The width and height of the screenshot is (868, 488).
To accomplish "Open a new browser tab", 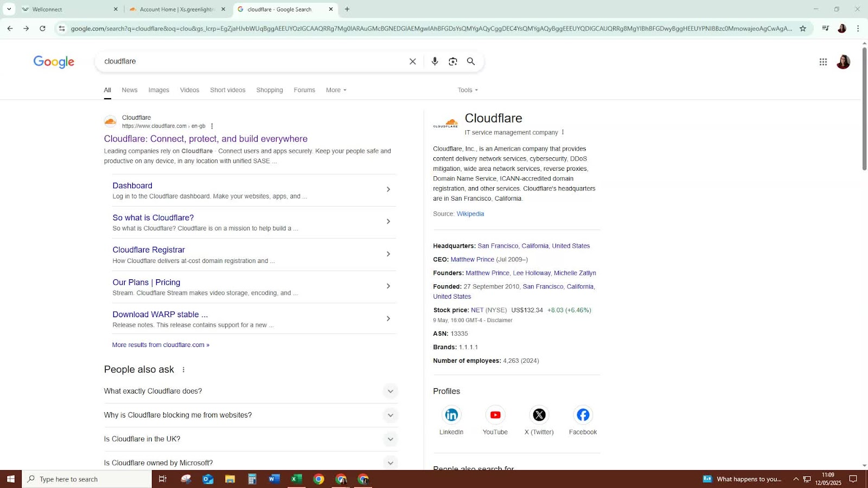I will 347,9.
